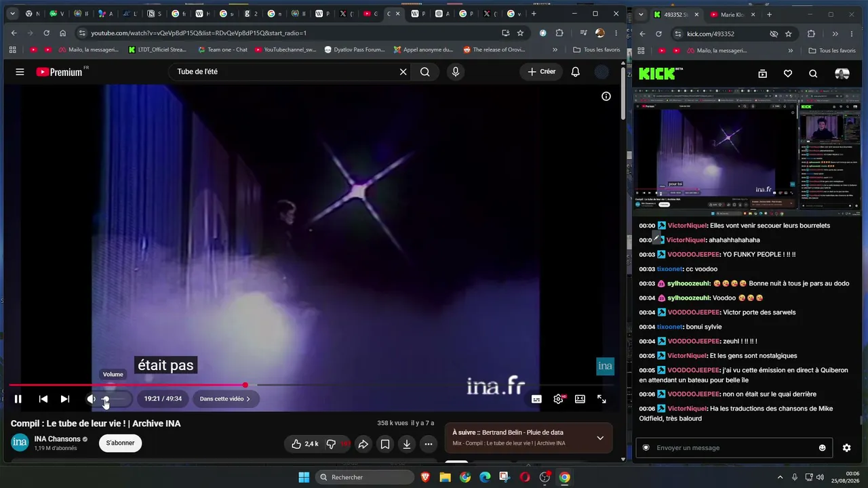Dislike the video

point(336,444)
